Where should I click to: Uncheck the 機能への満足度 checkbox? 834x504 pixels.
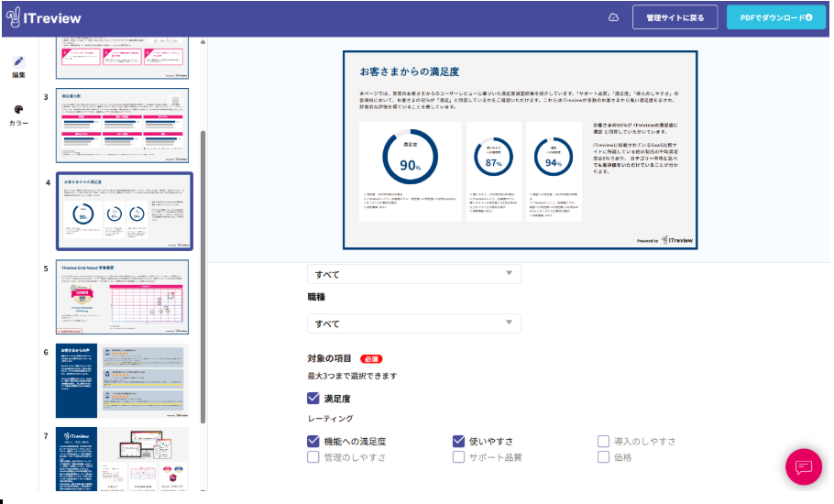click(313, 441)
